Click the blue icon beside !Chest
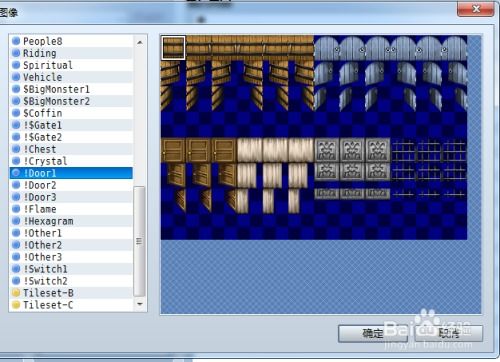 pyautogui.click(x=16, y=149)
